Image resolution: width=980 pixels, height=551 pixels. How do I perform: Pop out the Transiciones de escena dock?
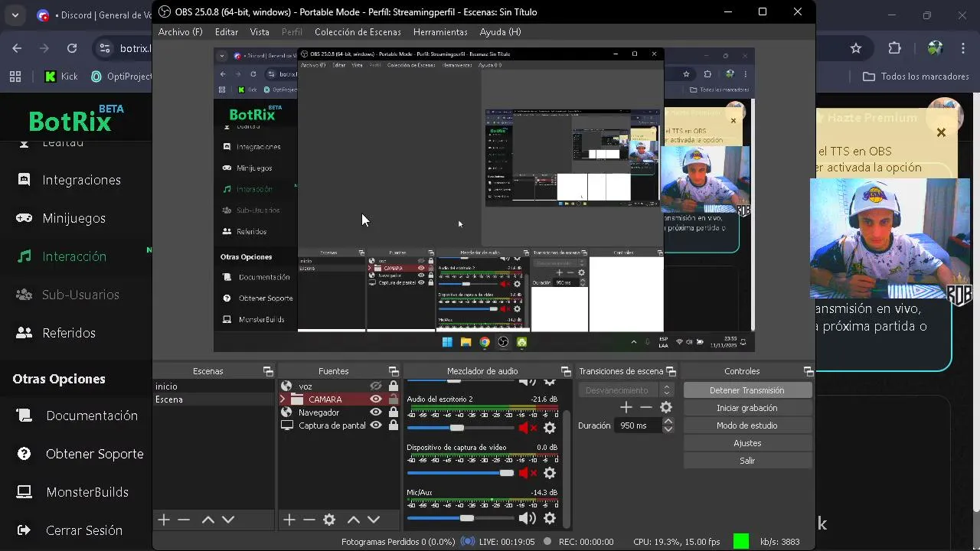click(671, 371)
